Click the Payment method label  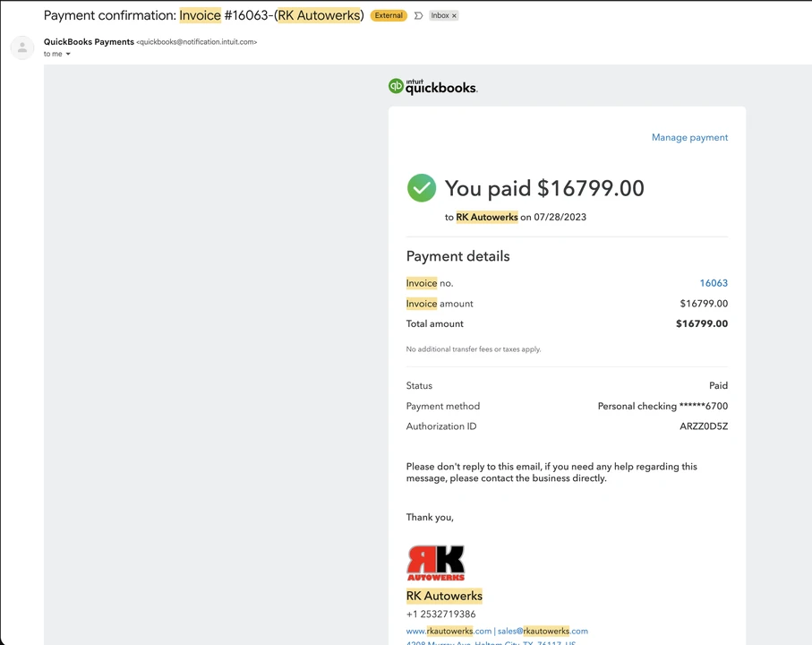[x=443, y=406]
